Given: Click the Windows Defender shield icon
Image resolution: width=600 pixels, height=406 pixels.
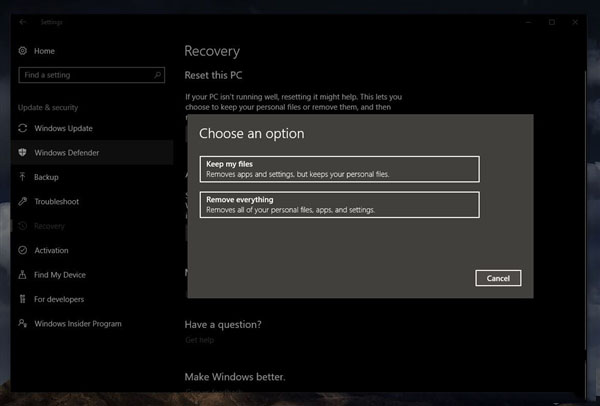Looking at the screenshot, I should (23, 153).
